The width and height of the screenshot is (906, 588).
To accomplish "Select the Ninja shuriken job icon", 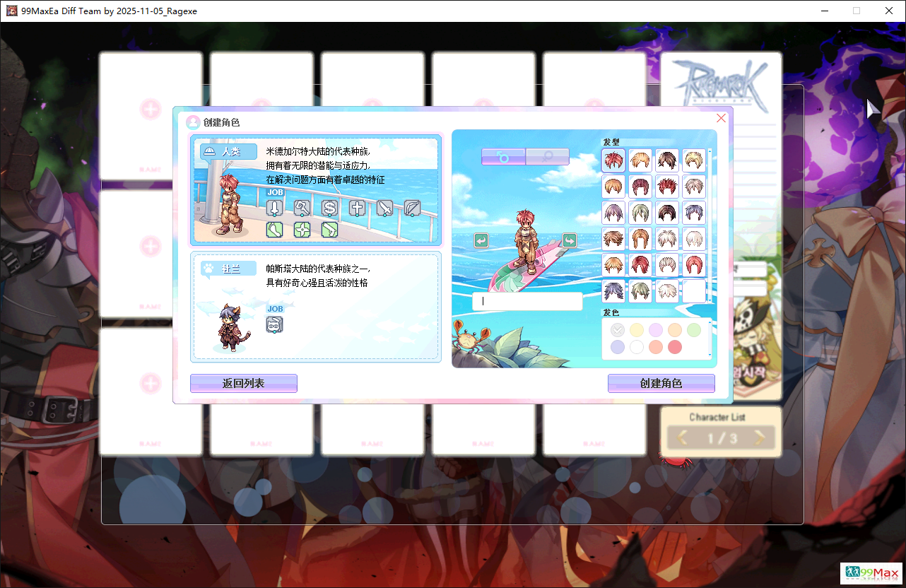I will click(302, 230).
